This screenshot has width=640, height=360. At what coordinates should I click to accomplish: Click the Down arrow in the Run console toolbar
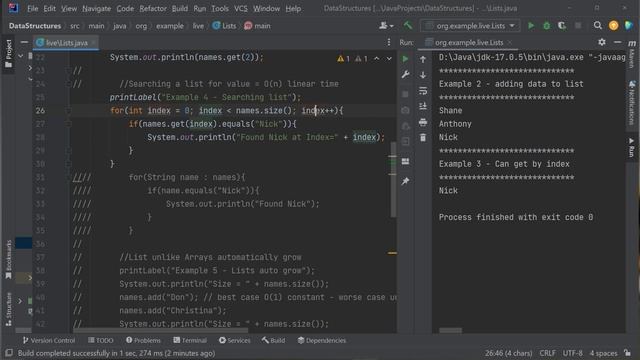tap(423, 75)
